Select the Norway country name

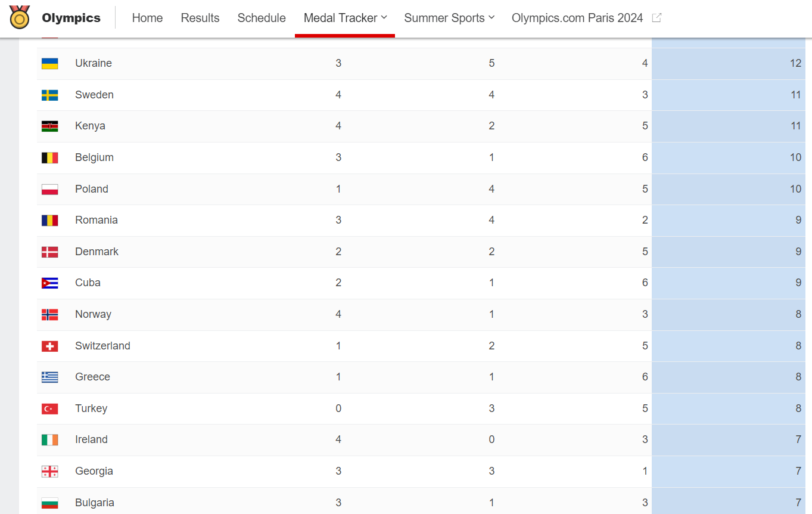coord(93,314)
